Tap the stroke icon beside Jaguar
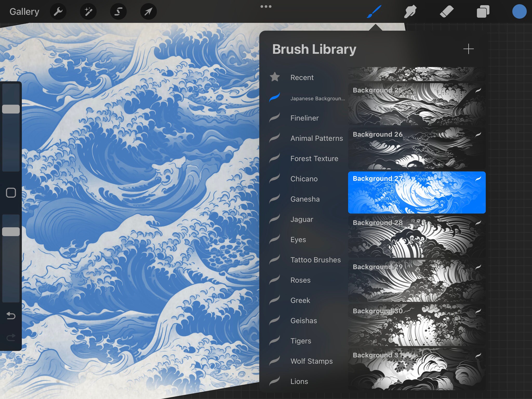Image resolution: width=532 pixels, height=399 pixels. (x=275, y=219)
